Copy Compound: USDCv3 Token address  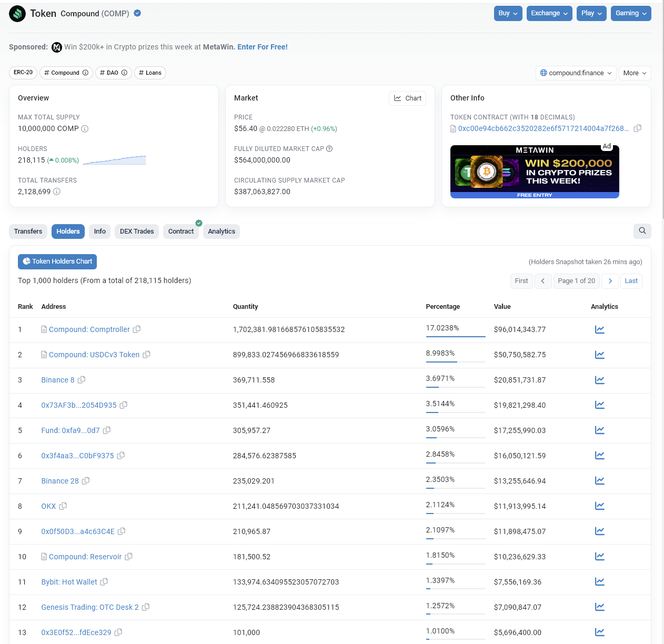tap(147, 355)
